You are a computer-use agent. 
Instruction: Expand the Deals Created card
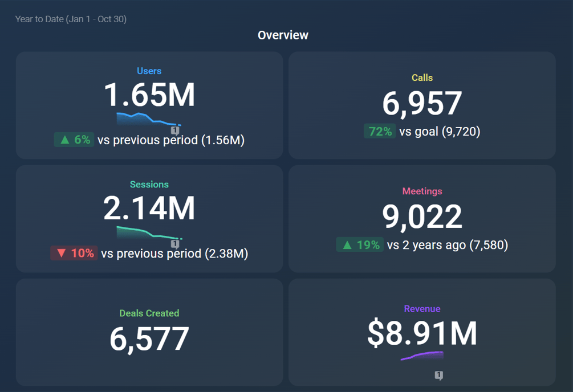[x=149, y=332]
